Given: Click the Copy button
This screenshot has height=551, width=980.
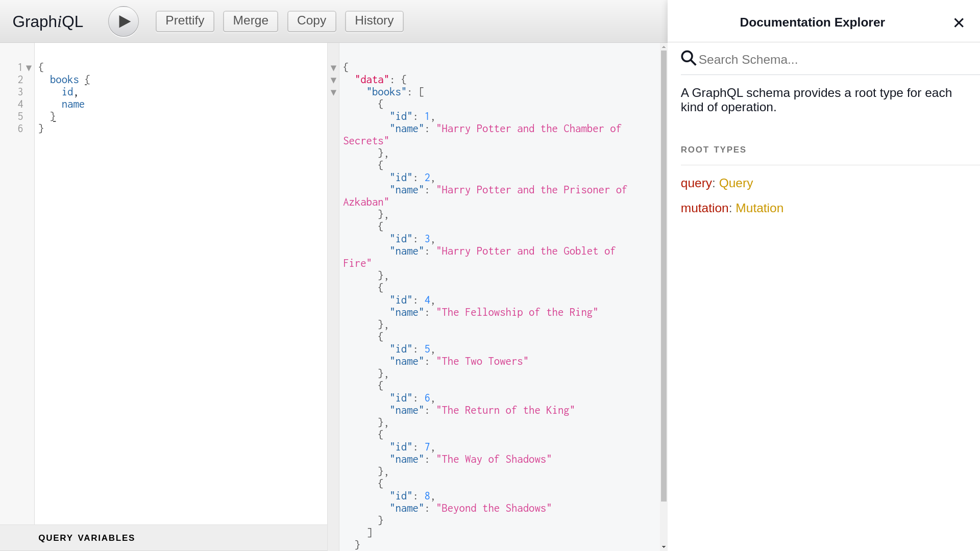Looking at the screenshot, I should pos(311,21).
